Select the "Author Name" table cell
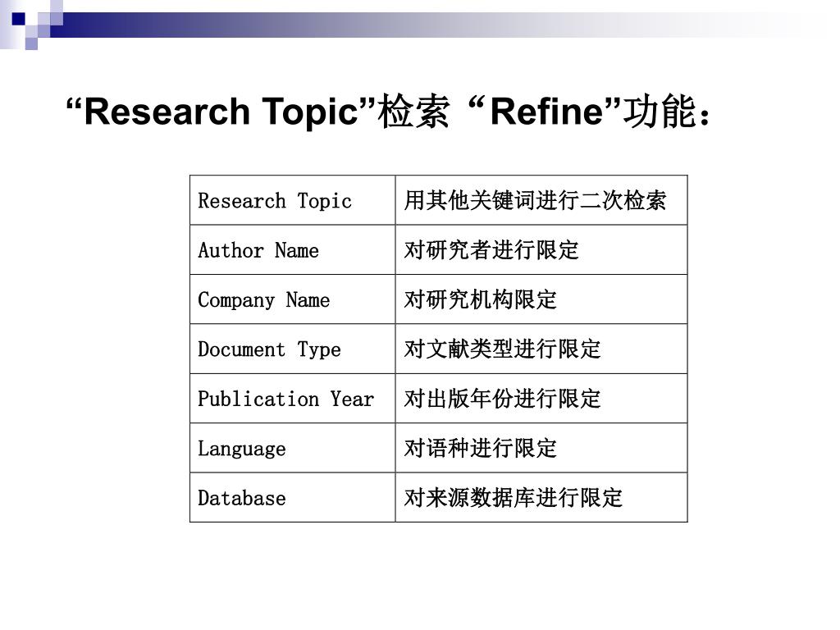840x630 pixels. [x=293, y=249]
